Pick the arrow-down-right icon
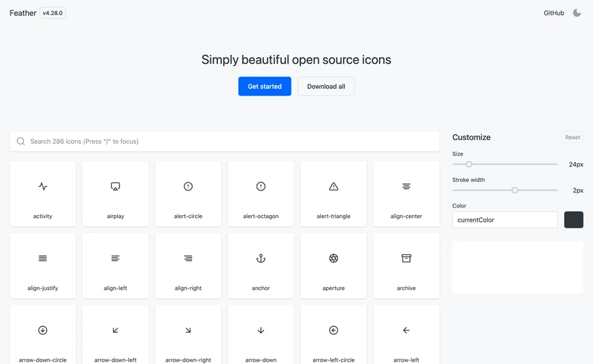Image resolution: width=593 pixels, height=364 pixels. 188,334
